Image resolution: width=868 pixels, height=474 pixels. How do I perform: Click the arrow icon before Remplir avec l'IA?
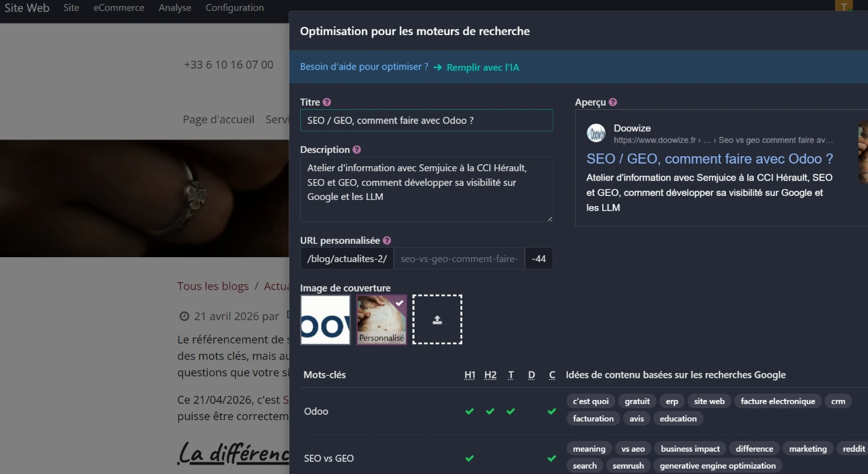[437, 67]
